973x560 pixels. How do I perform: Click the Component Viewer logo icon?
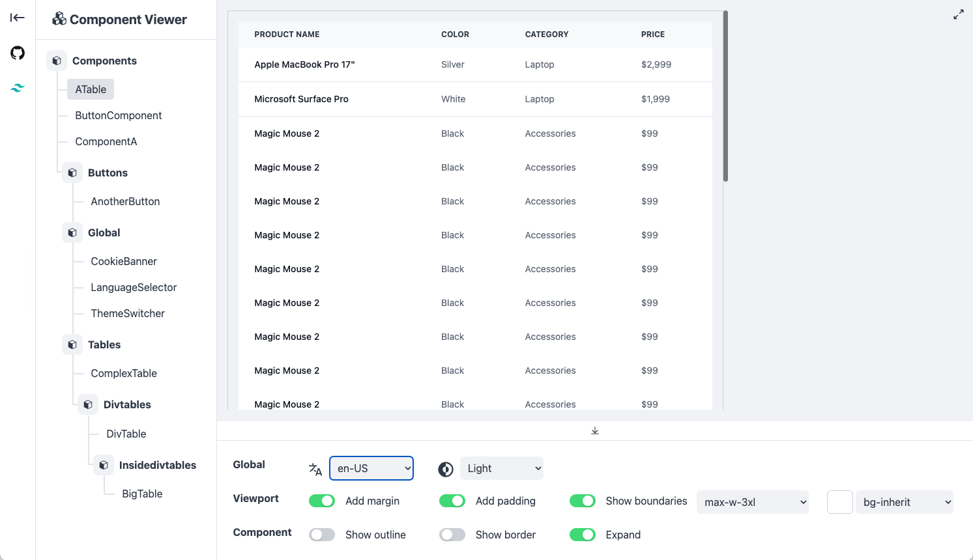(x=59, y=19)
